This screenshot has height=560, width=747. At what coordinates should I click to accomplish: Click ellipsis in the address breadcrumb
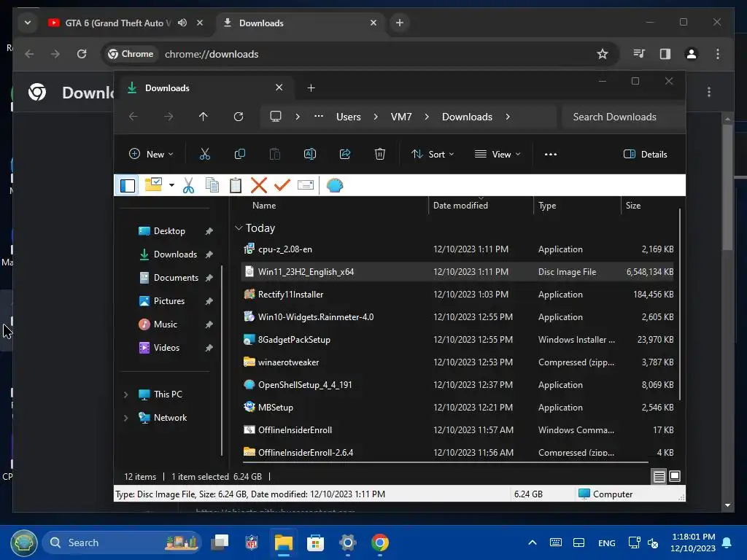319,117
